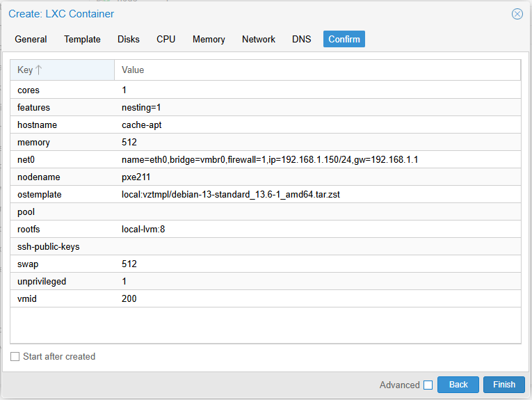Viewport: 532px width, 400px height.
Task: Select the CPU tab
Action: pyautogui.click(x=166, y=39)
